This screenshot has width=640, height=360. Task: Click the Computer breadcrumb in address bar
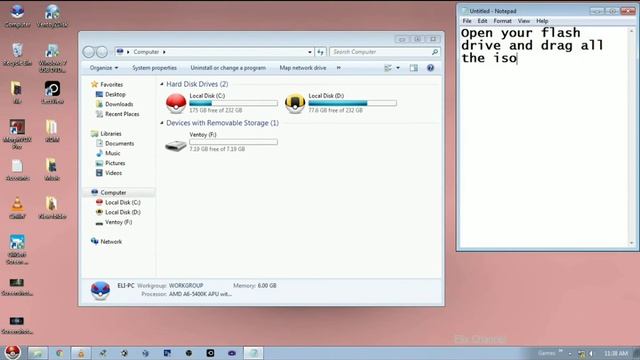[x=146, y=52]
